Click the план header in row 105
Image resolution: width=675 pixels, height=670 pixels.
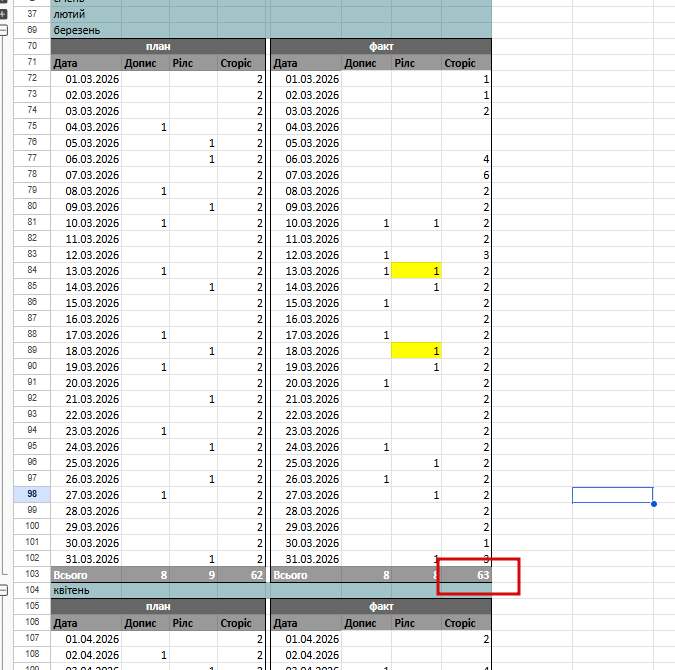[158, 606]
